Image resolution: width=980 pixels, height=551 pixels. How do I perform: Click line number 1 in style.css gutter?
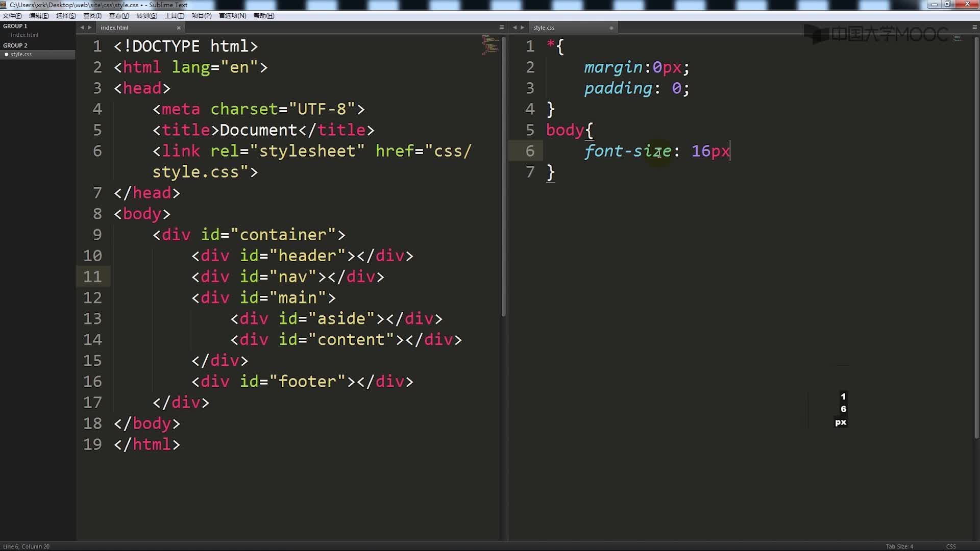click(530, 46)
